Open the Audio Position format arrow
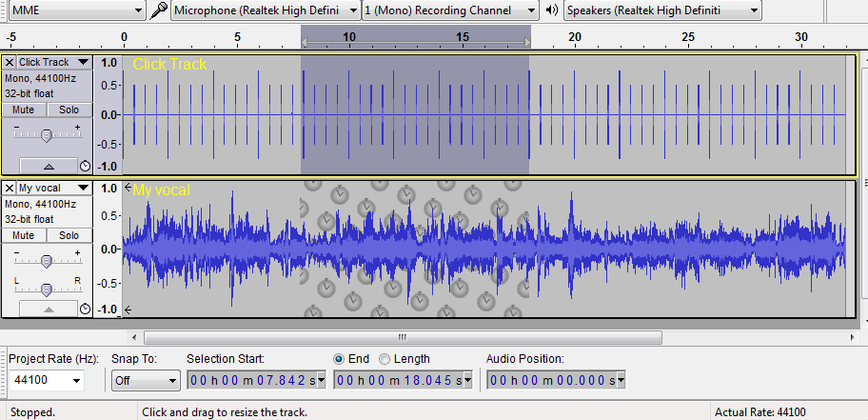 click(621, 380)
